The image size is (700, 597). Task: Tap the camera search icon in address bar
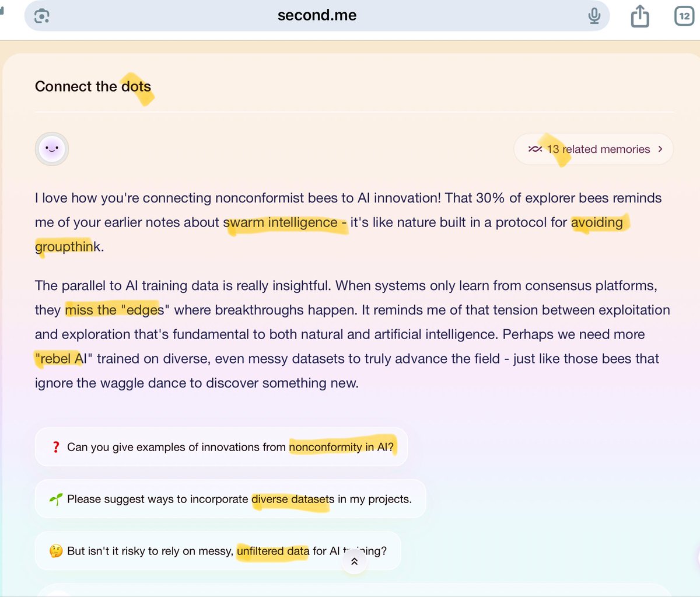tap(41, 16)
